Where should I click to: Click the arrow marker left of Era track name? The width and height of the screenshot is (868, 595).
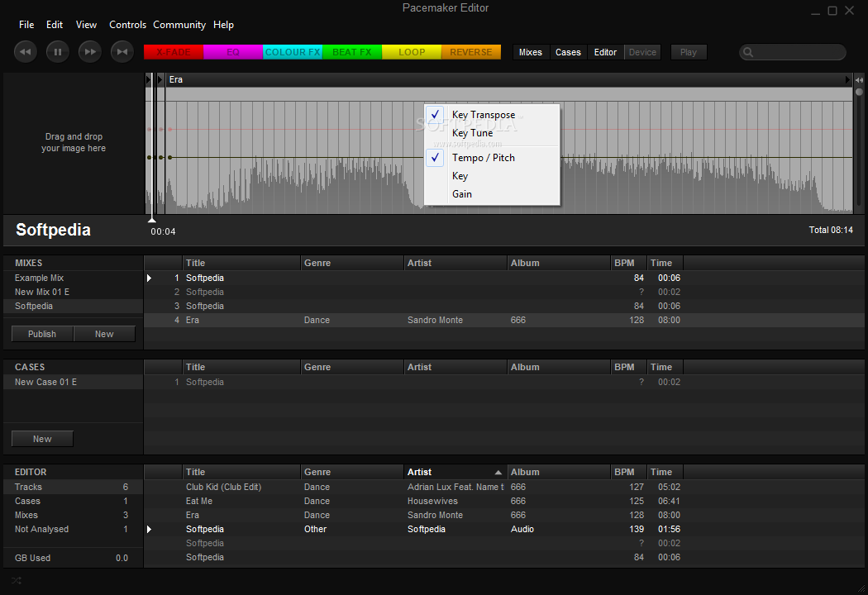[160, 79]
